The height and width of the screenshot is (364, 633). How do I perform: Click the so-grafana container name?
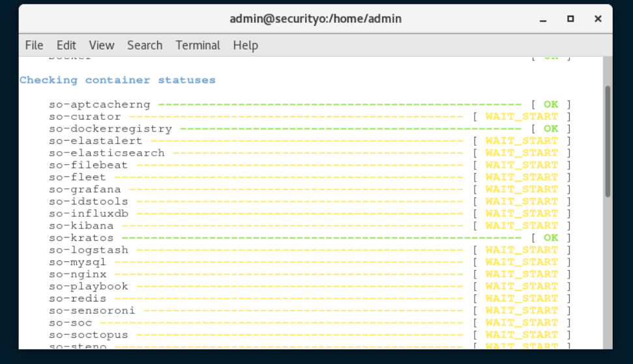tap(85, 189)
